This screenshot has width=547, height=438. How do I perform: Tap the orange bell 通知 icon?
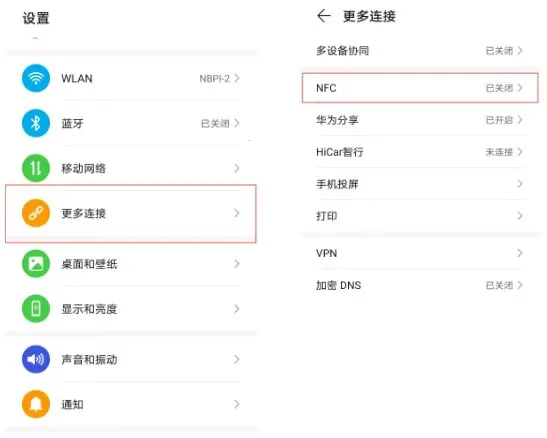click(36, 404)
